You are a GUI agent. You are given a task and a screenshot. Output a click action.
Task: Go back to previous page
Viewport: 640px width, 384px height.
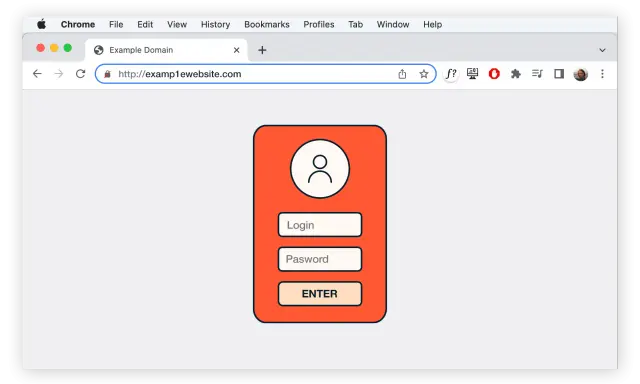click(x=37, y=74)
